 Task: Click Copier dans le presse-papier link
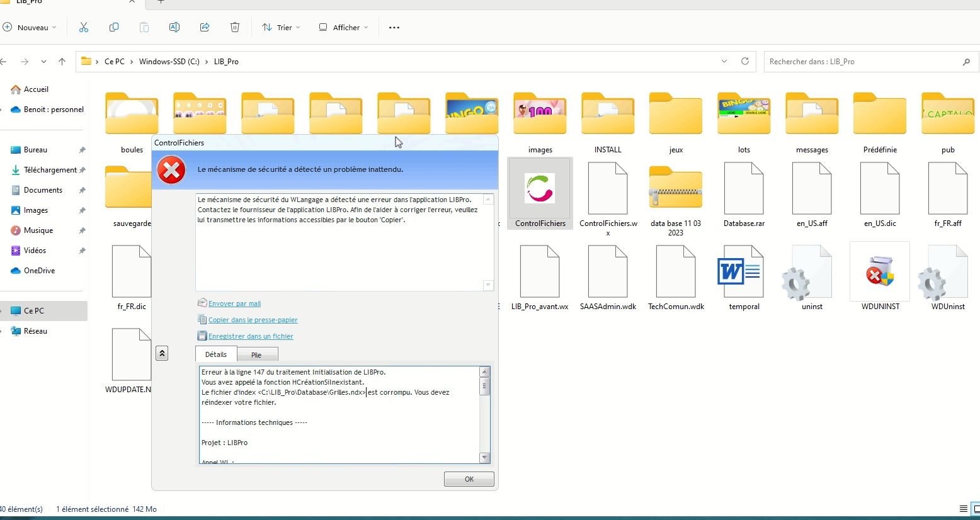(x=253, y=320)
